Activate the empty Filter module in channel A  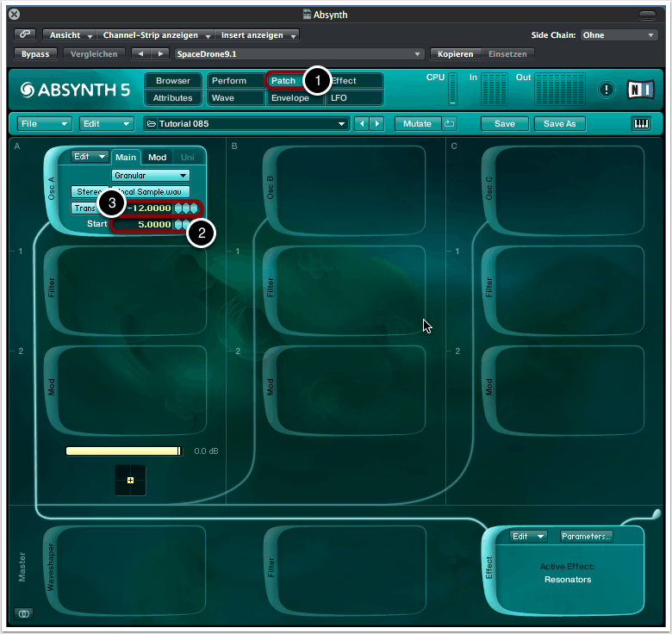click(126, 290)
